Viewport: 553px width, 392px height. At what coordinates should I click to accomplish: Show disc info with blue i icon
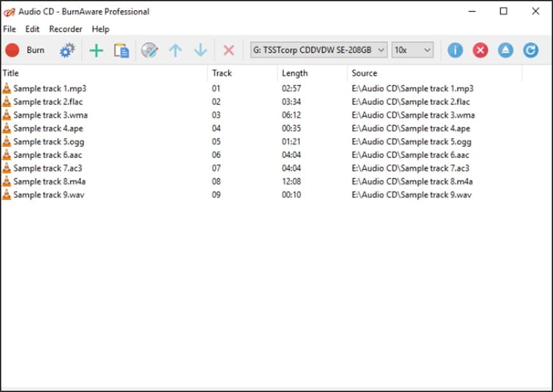(x=455, y=50)
